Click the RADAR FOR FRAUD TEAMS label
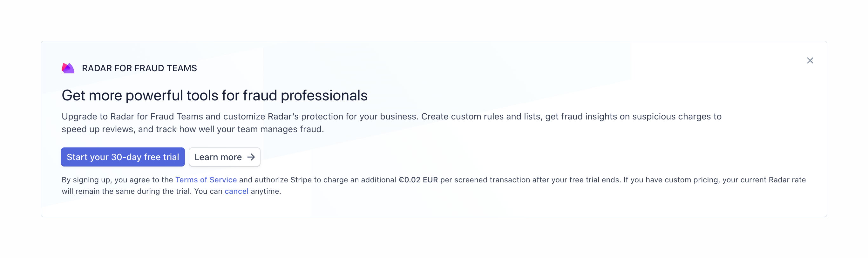Screen dimensions: 868x258 click(x=139, y=68)
